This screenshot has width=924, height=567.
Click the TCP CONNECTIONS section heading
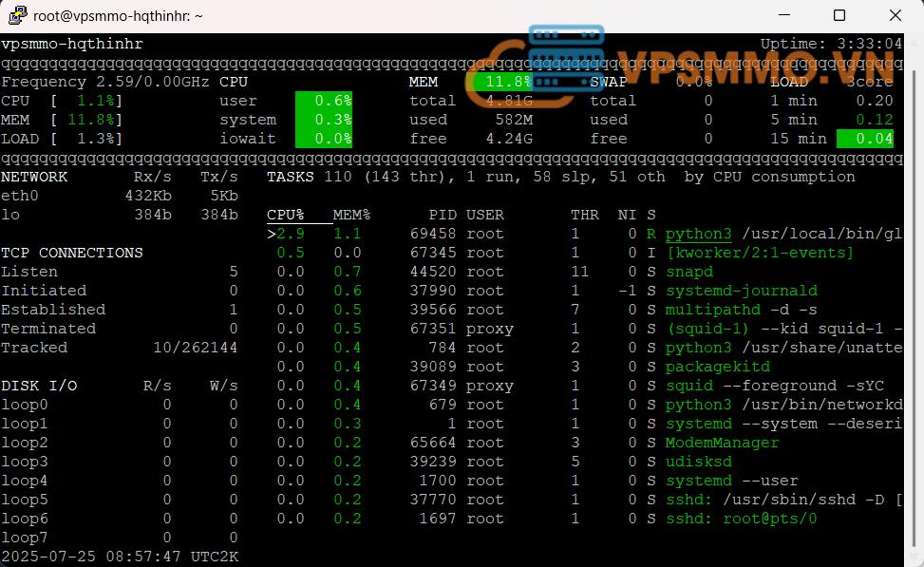[72, 253]
